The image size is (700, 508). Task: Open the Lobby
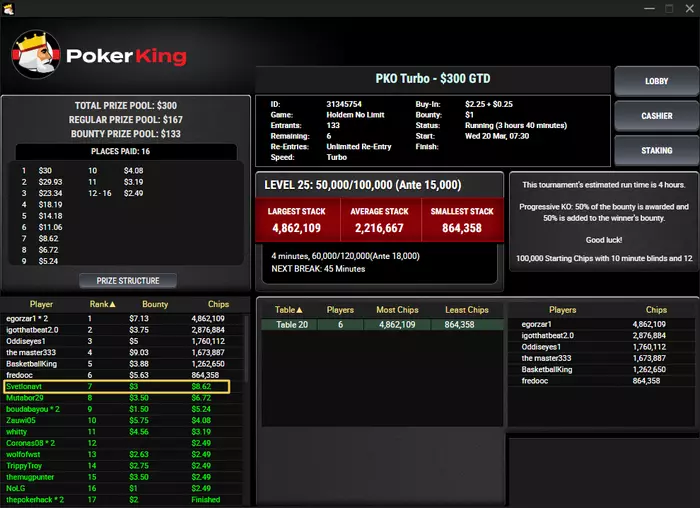pos(656,81)
